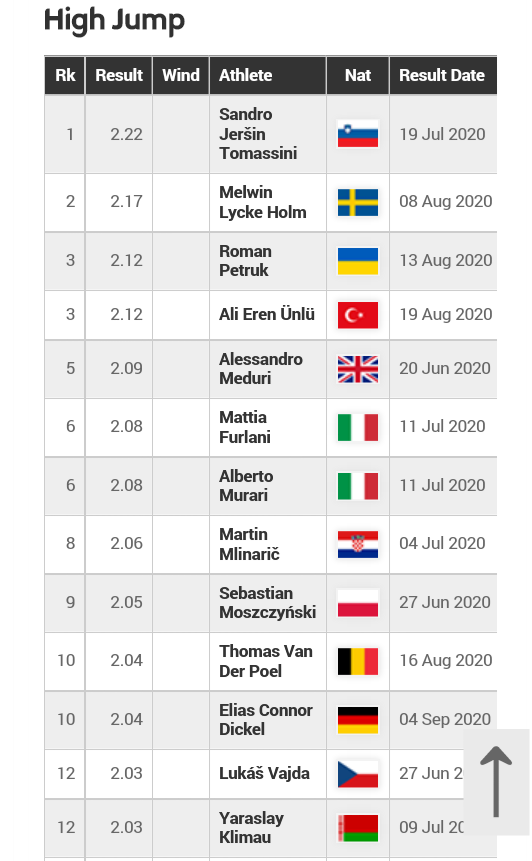Click the Result Date column header
Viewport: 532px width, 861px height.
coord(442,75)
